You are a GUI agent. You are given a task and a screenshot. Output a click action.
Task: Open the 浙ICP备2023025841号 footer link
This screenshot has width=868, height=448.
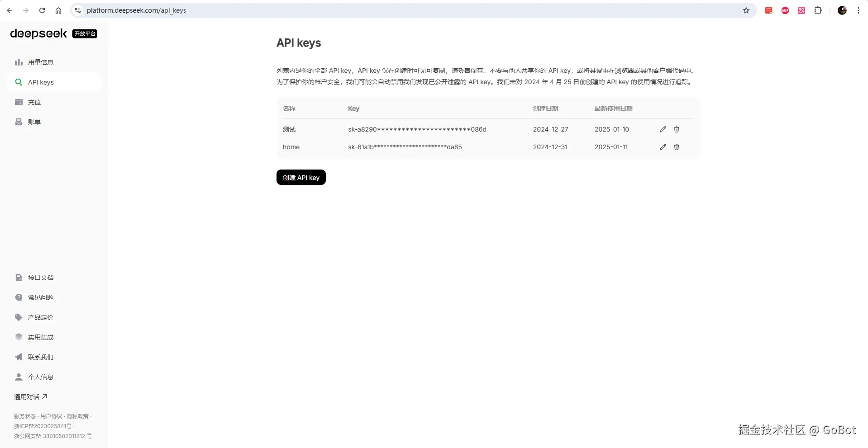43,426
